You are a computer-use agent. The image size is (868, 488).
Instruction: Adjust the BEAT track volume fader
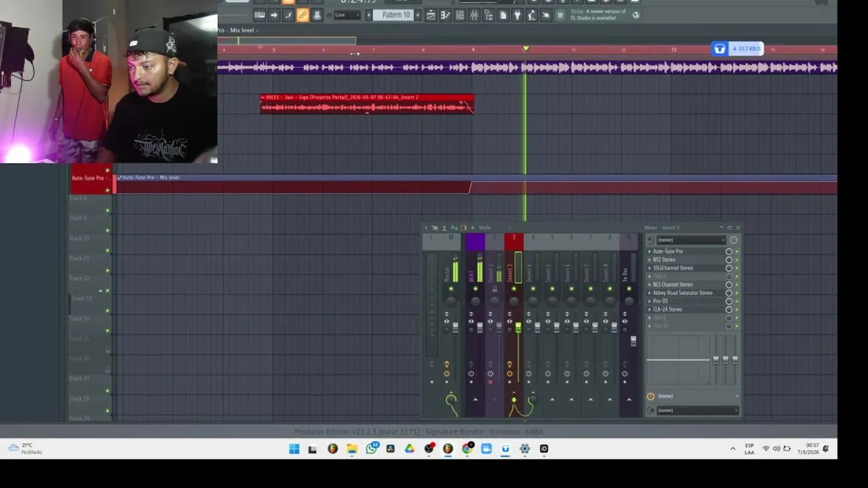coord(480,328)
